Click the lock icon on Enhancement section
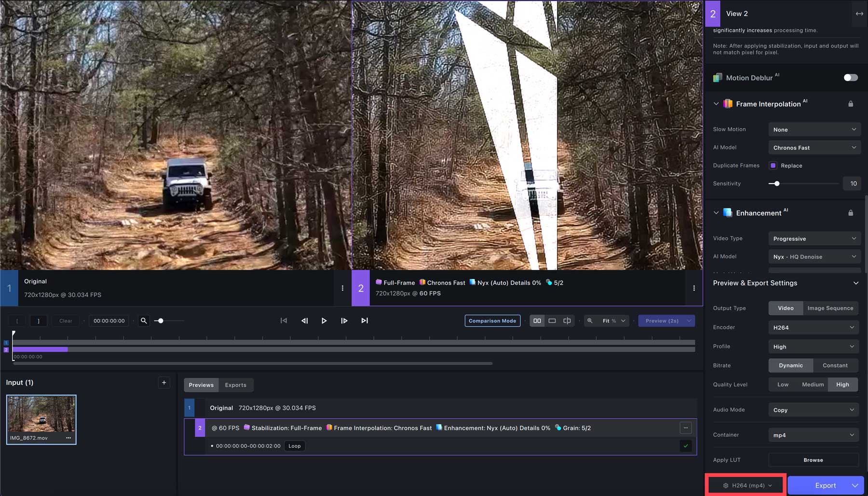 coord(851,213)
